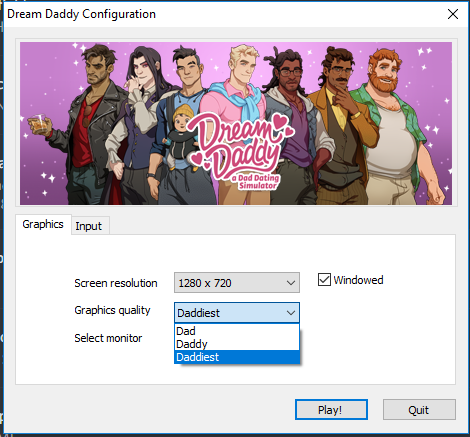Viewport: 470px width, 437px height.
Task: Click the Dream Daddy banner image
Action: pos(236,123)
